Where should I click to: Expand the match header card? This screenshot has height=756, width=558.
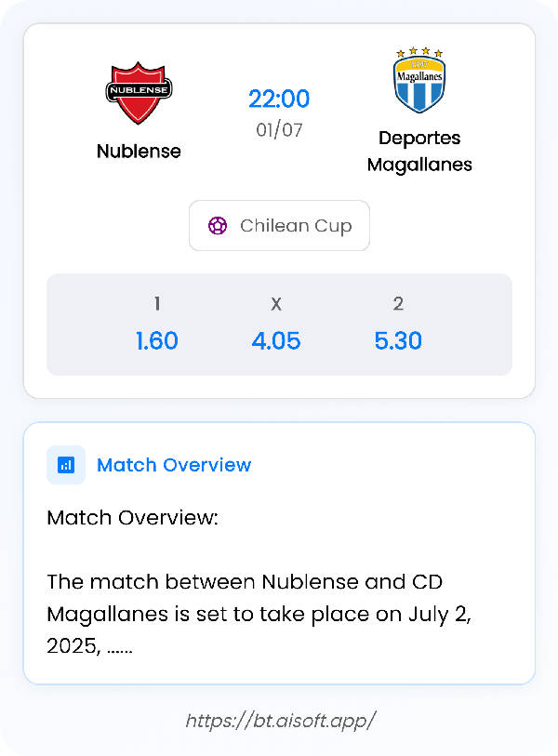tap(279, 205)
